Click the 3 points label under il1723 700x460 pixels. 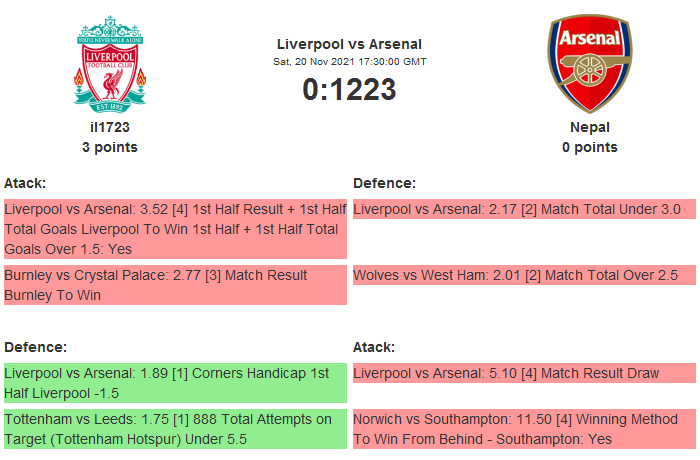110,147
